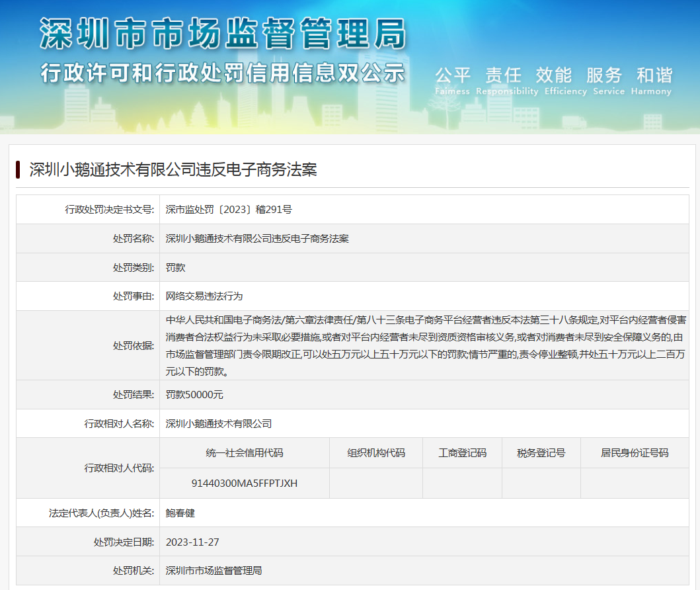Viewport: 700px width, 590px height.
Task: Click the credit code 91440300MA5FFPTJXH
Action: click(245, 484)
